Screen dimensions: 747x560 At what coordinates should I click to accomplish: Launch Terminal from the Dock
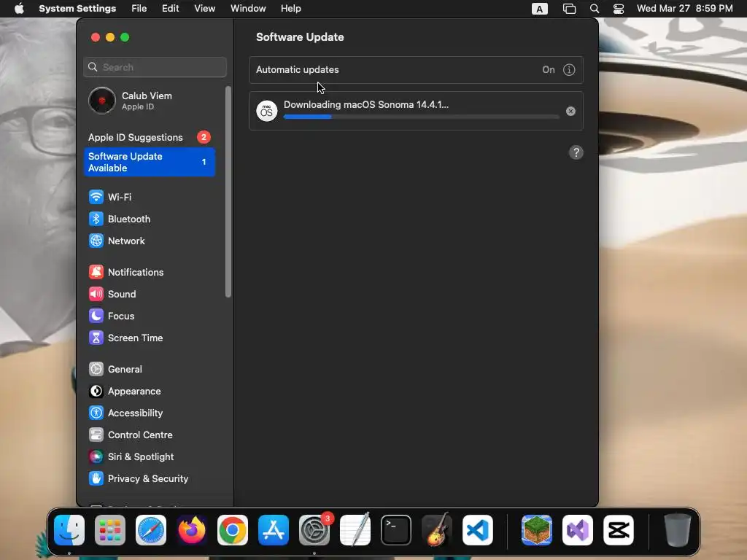coord(396,530)
